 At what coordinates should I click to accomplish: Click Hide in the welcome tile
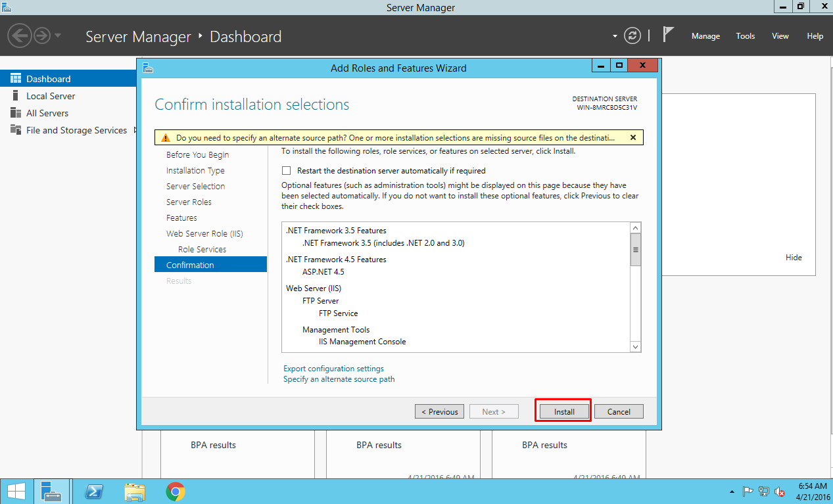[794, 258]
